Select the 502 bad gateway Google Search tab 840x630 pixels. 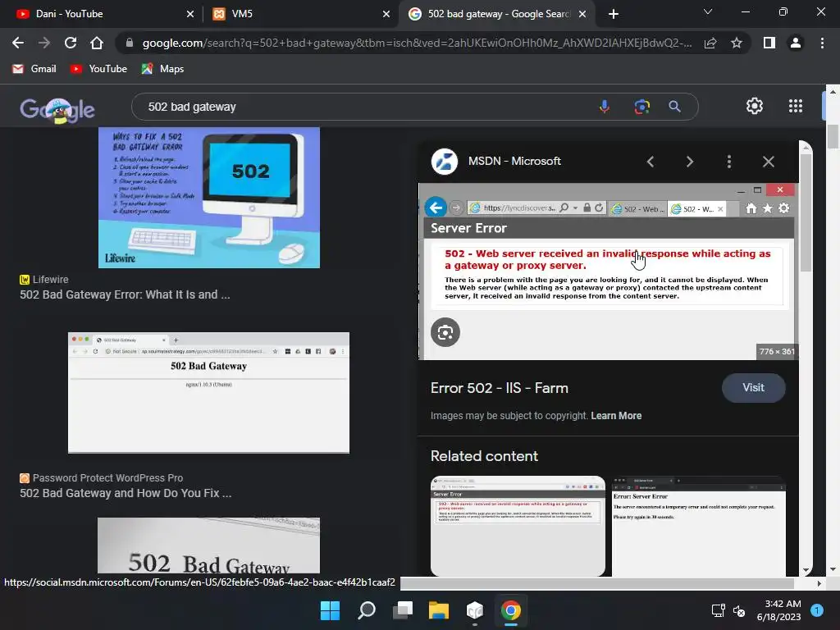(x=496, y=14)
